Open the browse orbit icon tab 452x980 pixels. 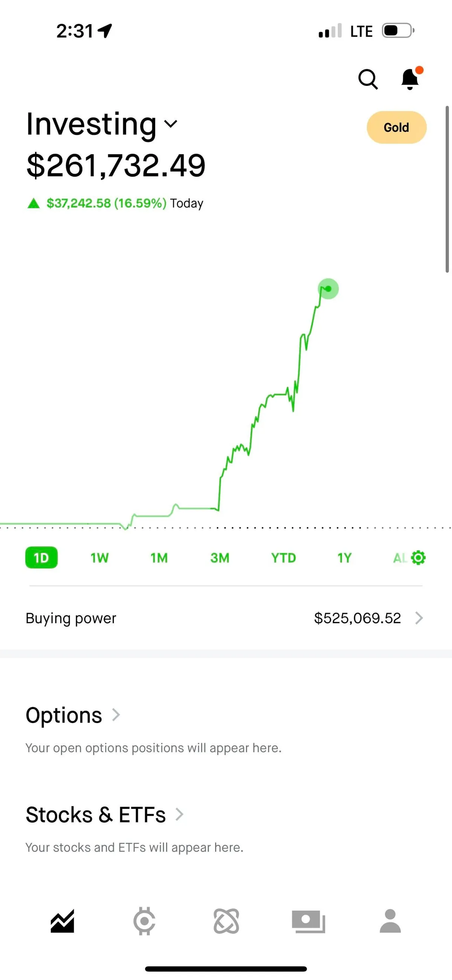coord(226,921)
